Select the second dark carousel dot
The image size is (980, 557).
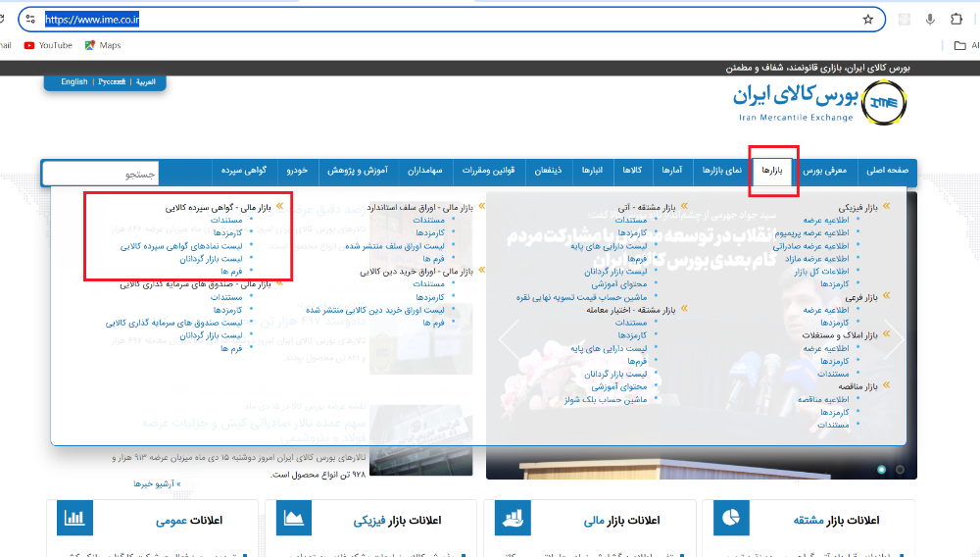900,470
